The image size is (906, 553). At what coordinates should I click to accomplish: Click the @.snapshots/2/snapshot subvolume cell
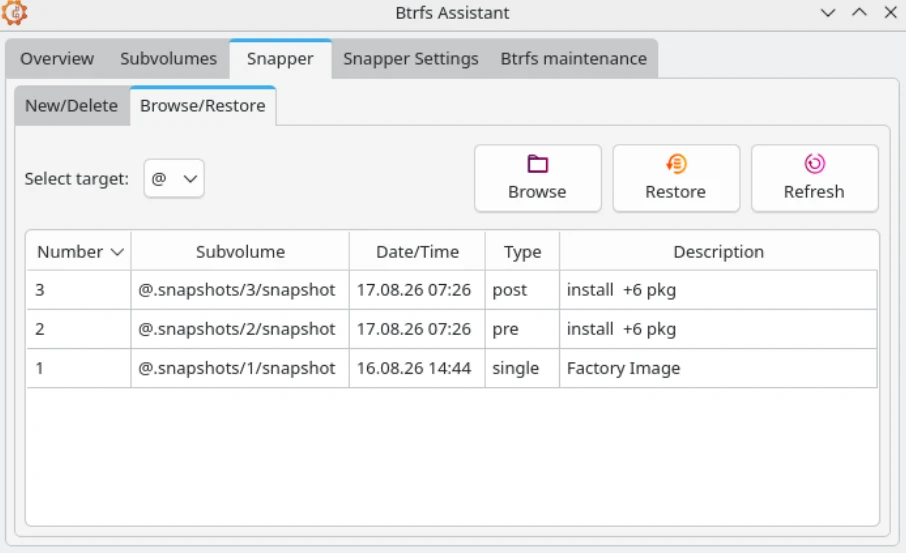coord(240,329)
